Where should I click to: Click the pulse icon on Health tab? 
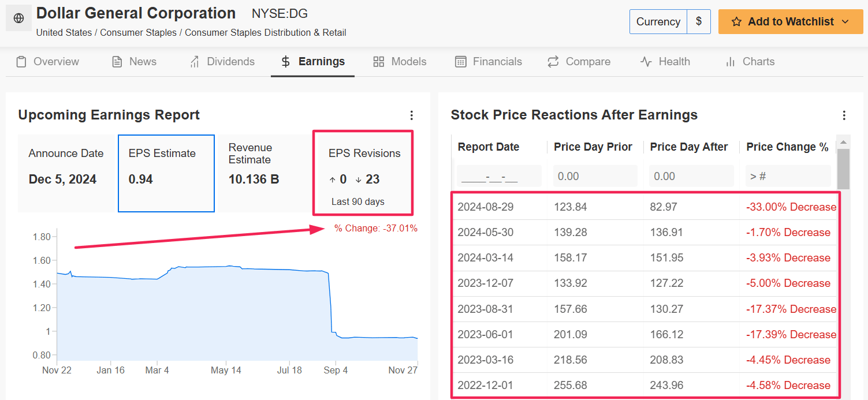pos(646,62)
